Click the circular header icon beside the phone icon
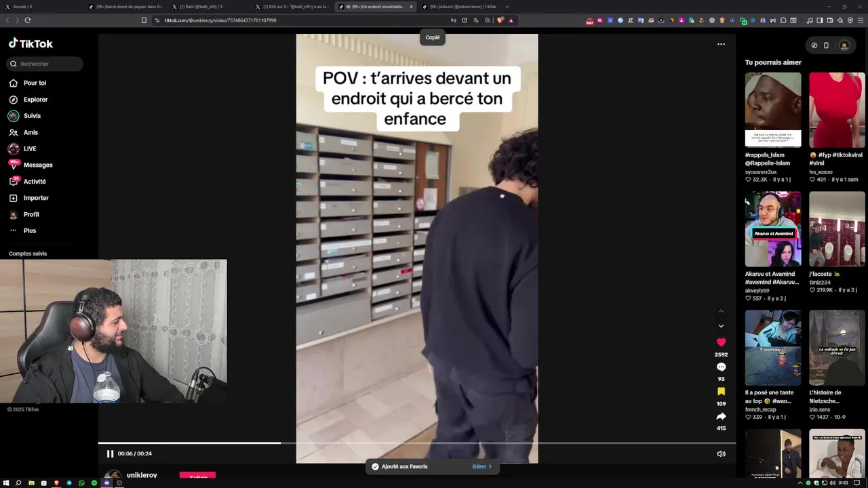The height and width of the screenshot is (488, 868). tap(814, 45)
